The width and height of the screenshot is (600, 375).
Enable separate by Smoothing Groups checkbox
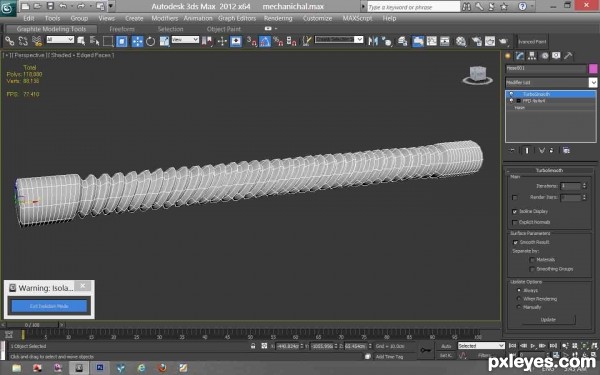[532, 269]
